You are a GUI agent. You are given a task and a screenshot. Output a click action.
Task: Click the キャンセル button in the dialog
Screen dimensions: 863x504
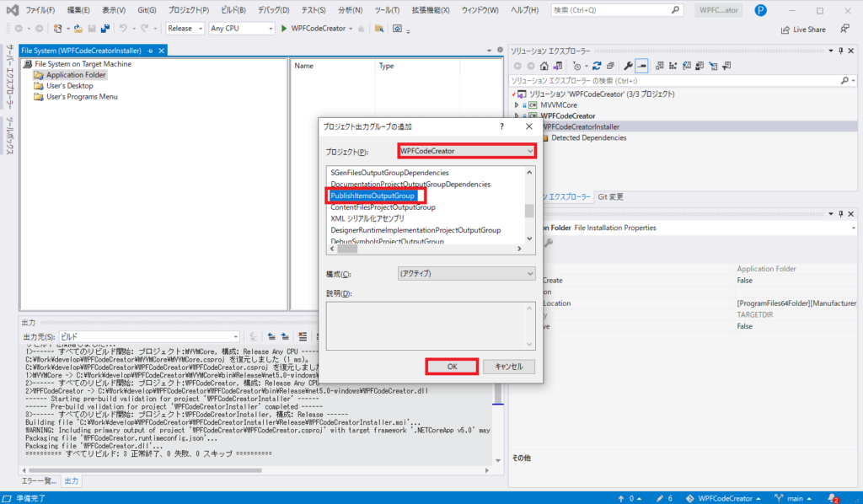[x=508, y=367]
